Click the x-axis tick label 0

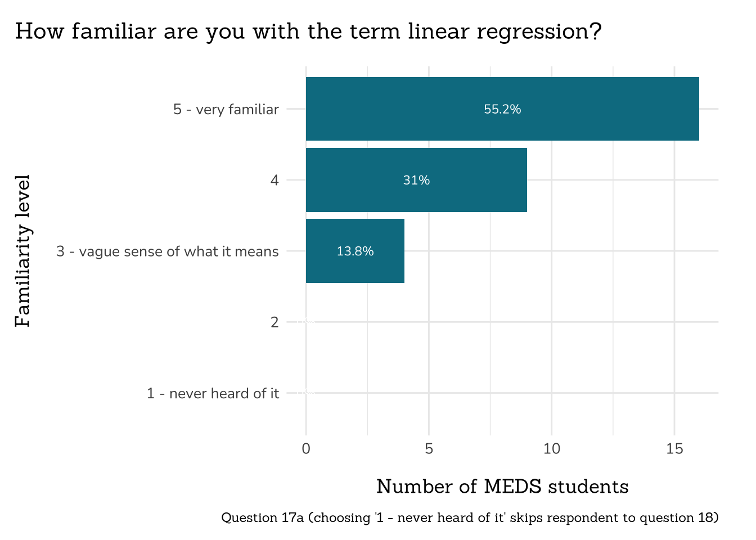click(306, 449)
